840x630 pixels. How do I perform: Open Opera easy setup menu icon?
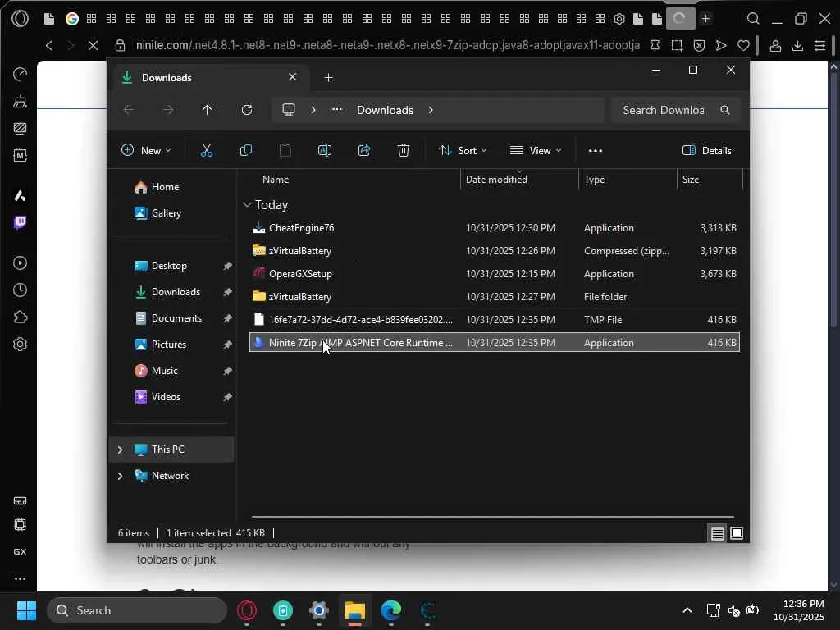tap(819, 46)
